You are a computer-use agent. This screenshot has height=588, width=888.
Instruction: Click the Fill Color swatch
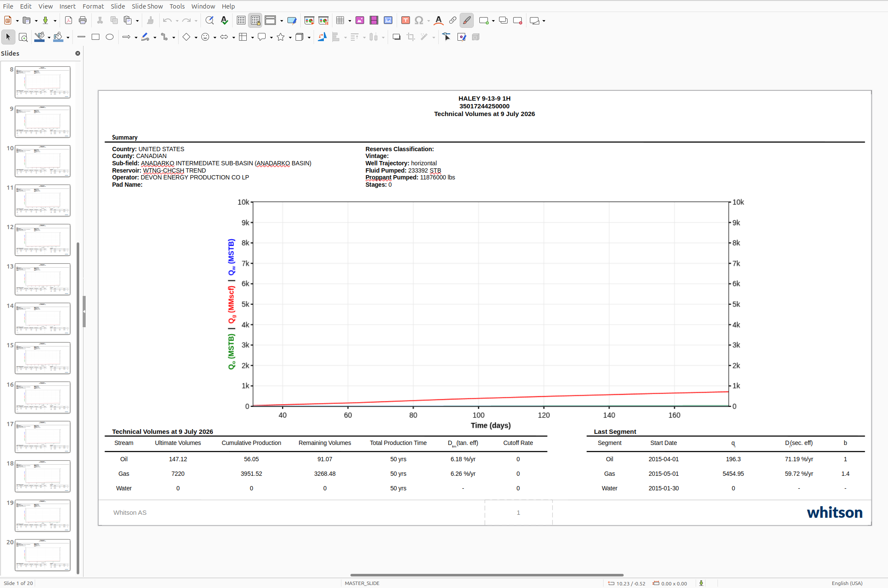(x=58, y=37)
